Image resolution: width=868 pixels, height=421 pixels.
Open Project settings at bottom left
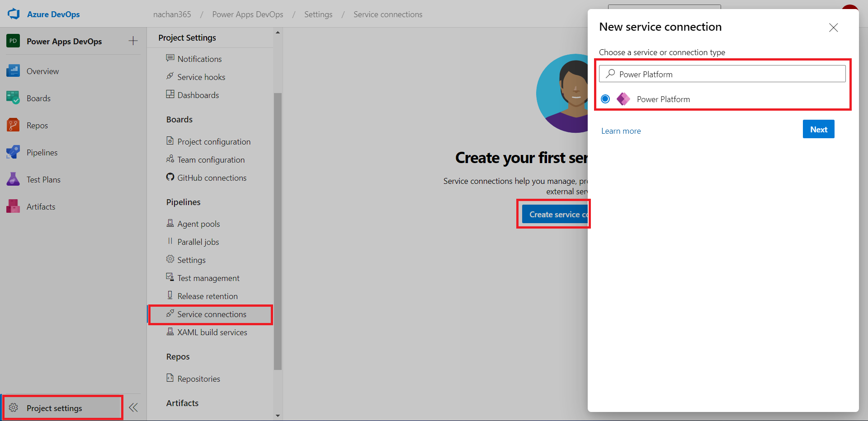point(54,408)
